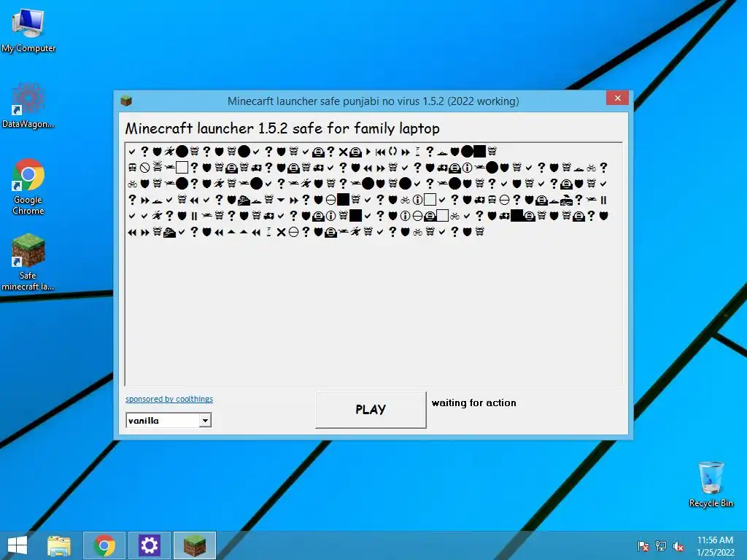Click the muted volume tray icon

pyautogui.click(x=678, y=546)
